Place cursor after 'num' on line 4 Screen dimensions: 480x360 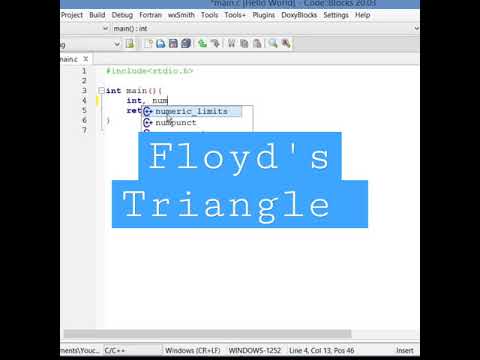tap(168, 100)
